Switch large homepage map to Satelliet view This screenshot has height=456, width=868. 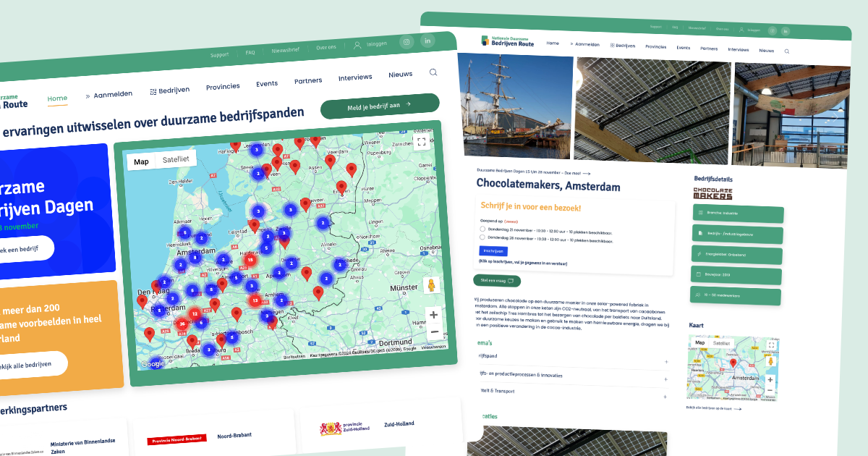175,160
